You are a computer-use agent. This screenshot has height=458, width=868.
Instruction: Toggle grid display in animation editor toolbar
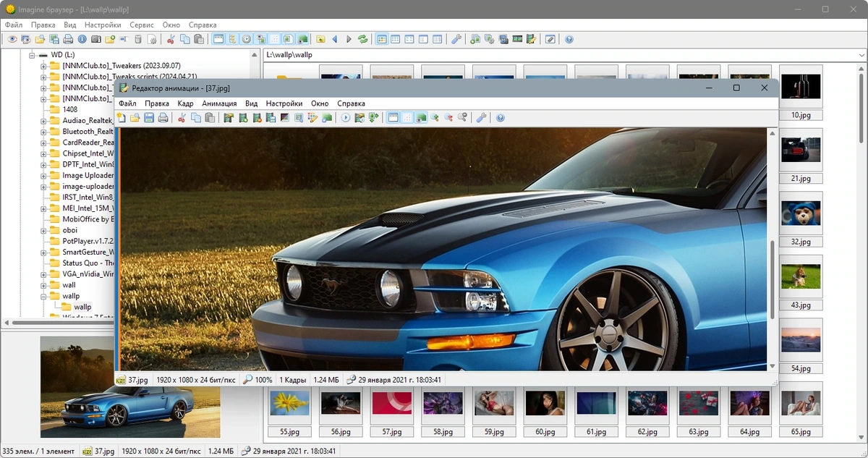tap(407, 117)
